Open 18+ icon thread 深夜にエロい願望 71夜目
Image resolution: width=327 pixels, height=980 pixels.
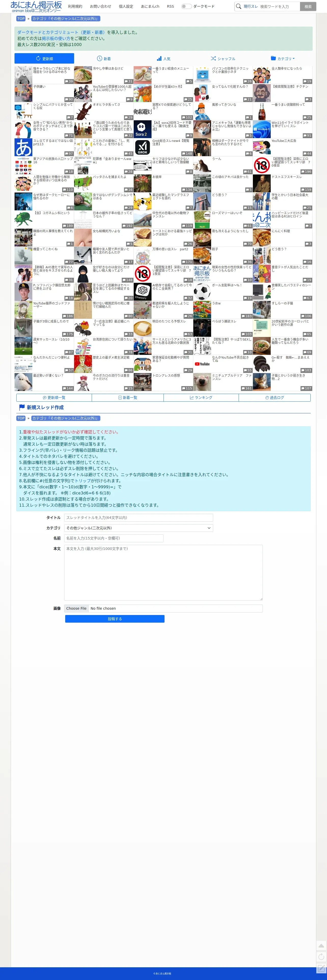click(x=143, y=274)
